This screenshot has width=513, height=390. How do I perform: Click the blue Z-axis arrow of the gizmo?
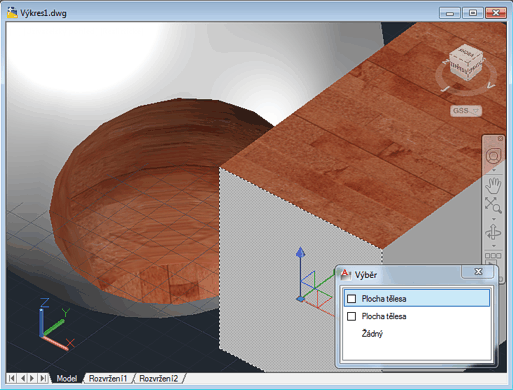click(x=301, y=252)
